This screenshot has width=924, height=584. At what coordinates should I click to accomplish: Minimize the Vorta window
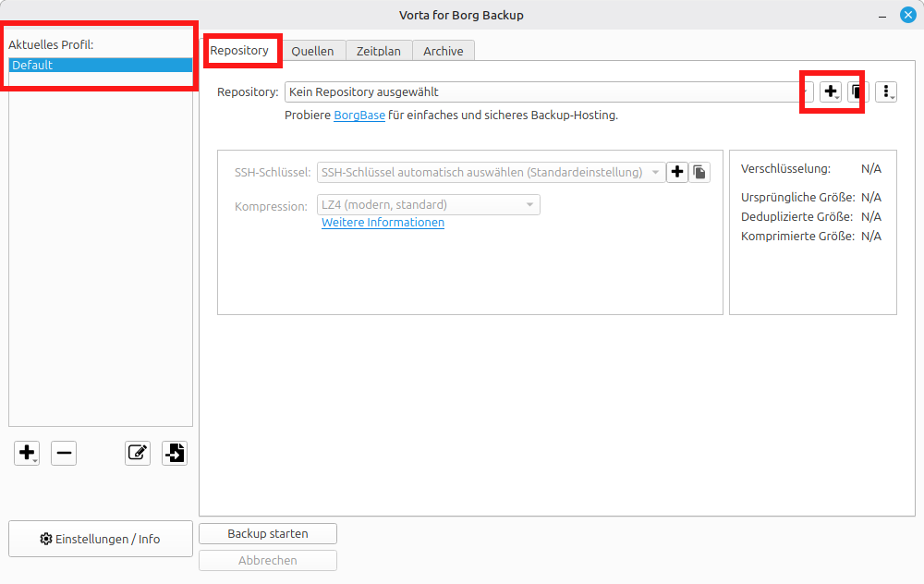882,17
